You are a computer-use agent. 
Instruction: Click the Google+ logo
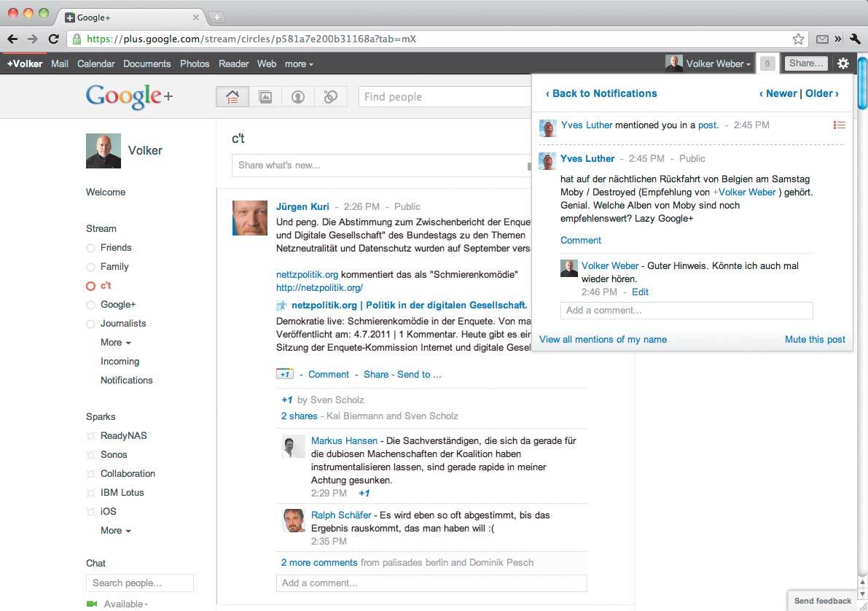(x=130, y=96)
